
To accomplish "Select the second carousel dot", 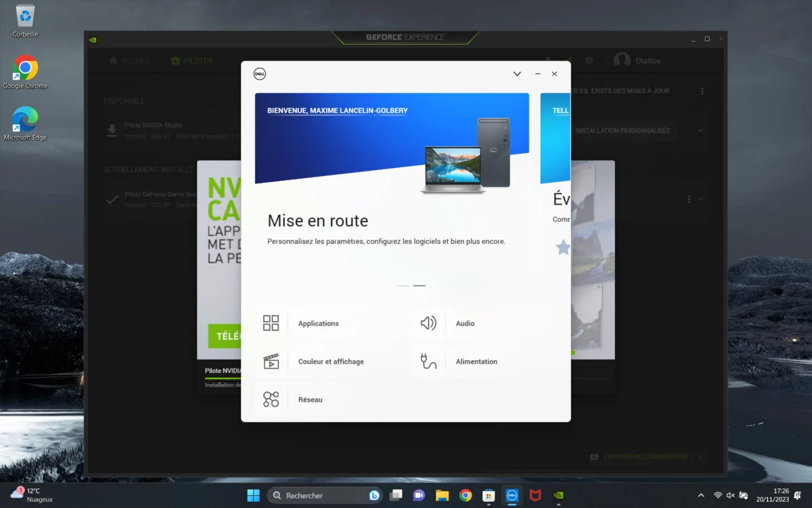I will click(420, 285).
